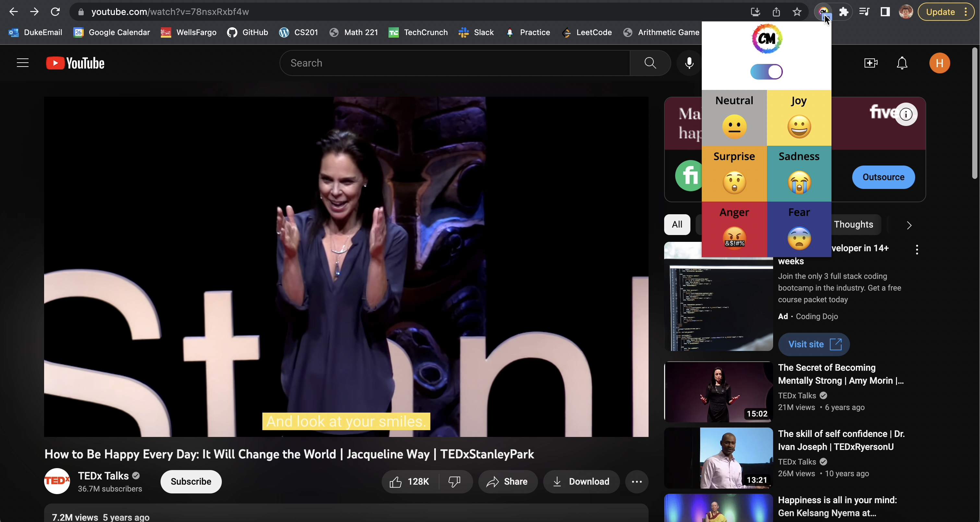Open Amy Morin Mentally Strong video thumbnail
980x522 pixels.
click(x=718, y=392)
